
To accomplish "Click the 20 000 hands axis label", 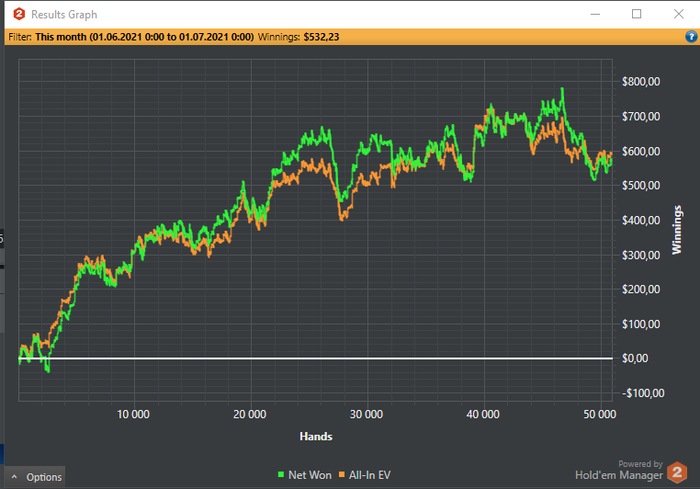I will coord(250,414).
